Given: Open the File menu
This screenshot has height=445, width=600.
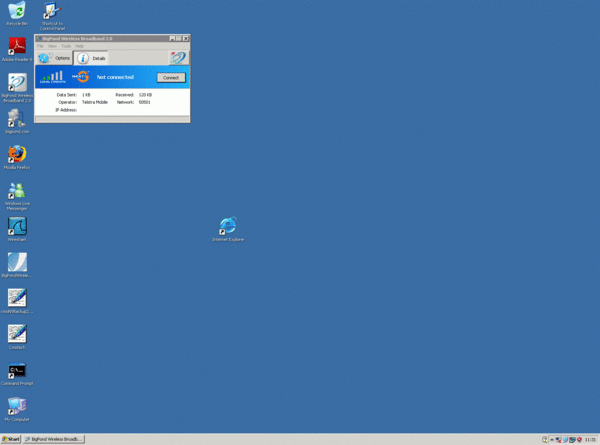Looking at the screenshot, I should click(40, 46).
